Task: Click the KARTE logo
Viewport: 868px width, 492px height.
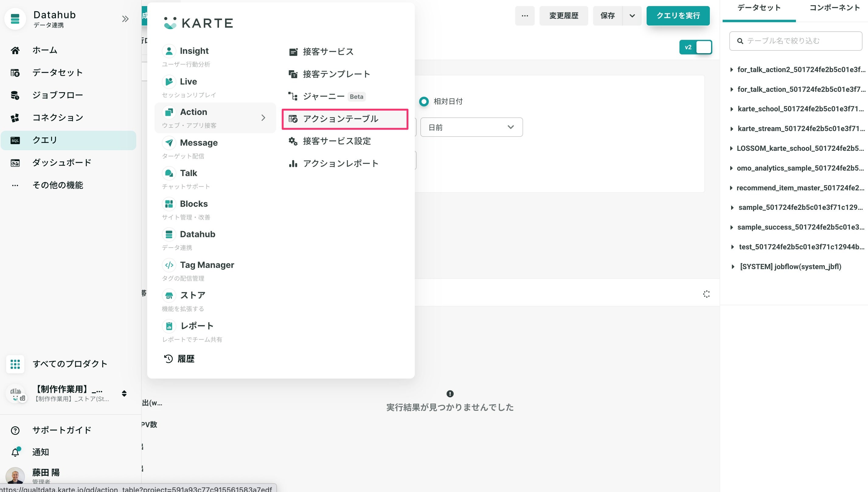Action: (x=198, y=23)
